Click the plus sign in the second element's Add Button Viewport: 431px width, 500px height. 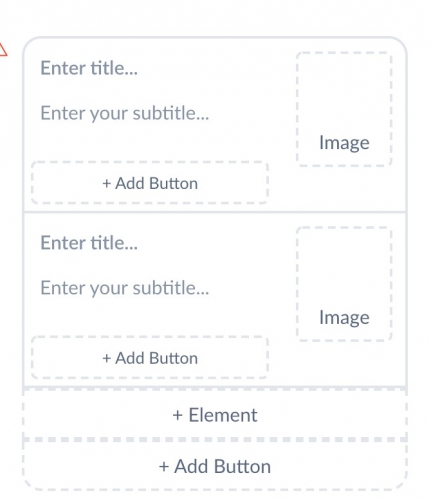106,358
